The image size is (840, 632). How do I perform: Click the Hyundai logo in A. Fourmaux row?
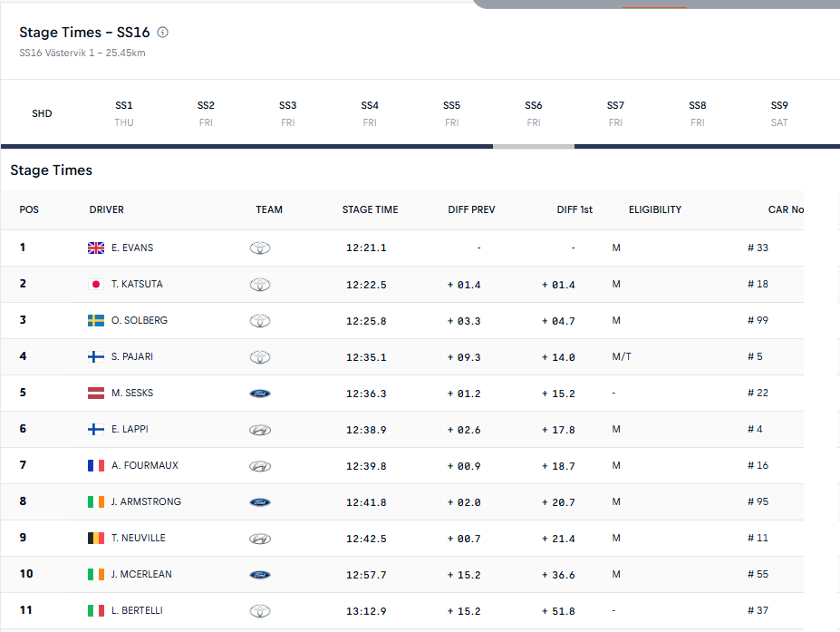[260, 466]
